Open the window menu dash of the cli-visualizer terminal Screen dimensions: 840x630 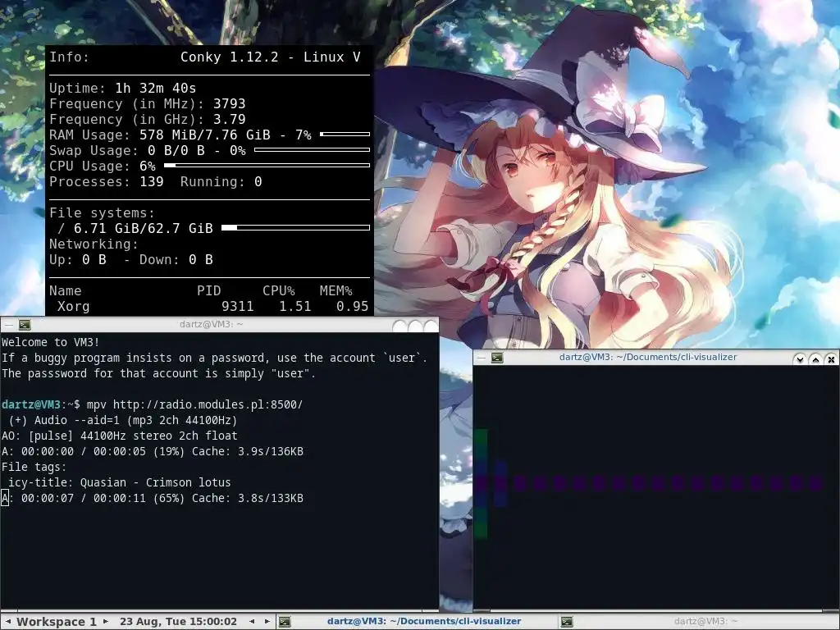pos(481,358)
